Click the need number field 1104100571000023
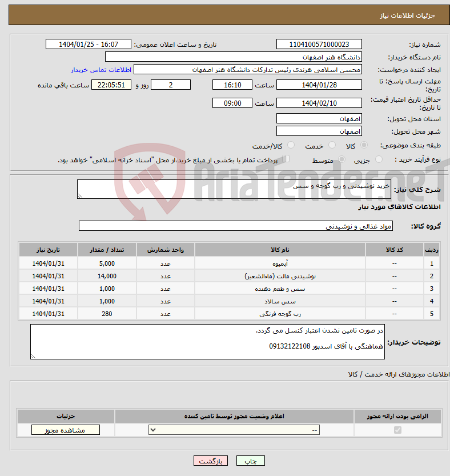 [x=319, y=45]
